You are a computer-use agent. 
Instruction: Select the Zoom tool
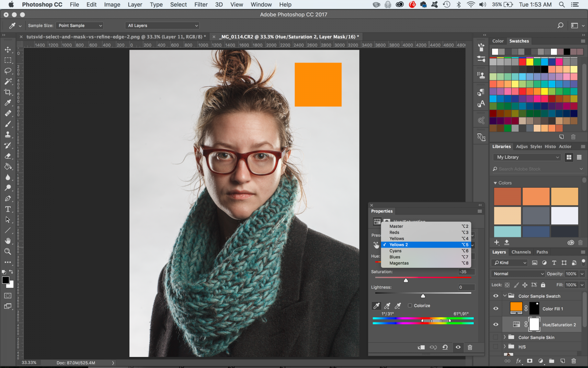tap(8, 252)
